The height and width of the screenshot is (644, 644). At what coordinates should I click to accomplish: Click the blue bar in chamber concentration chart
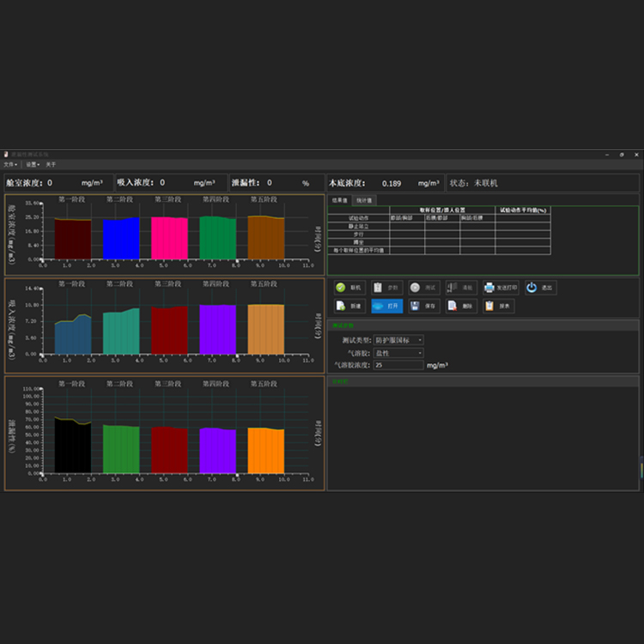(x=121, y=239)
